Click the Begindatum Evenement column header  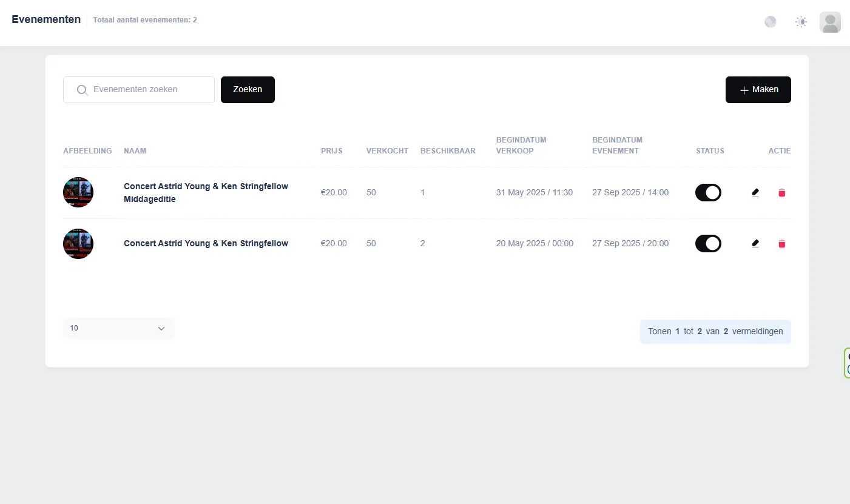click(x=617, y=146)
